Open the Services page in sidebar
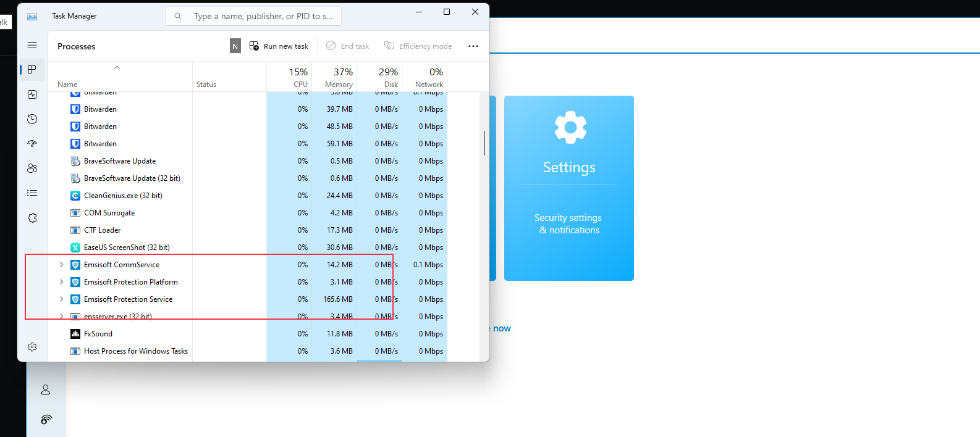980x437 pixels. pos(32,218)
